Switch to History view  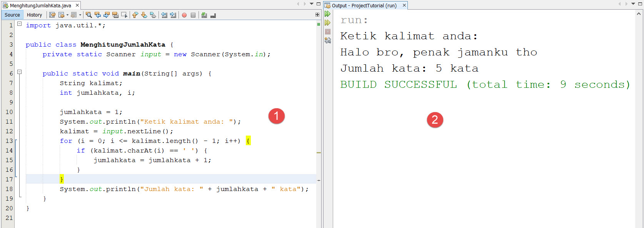[x=34, y=15]
